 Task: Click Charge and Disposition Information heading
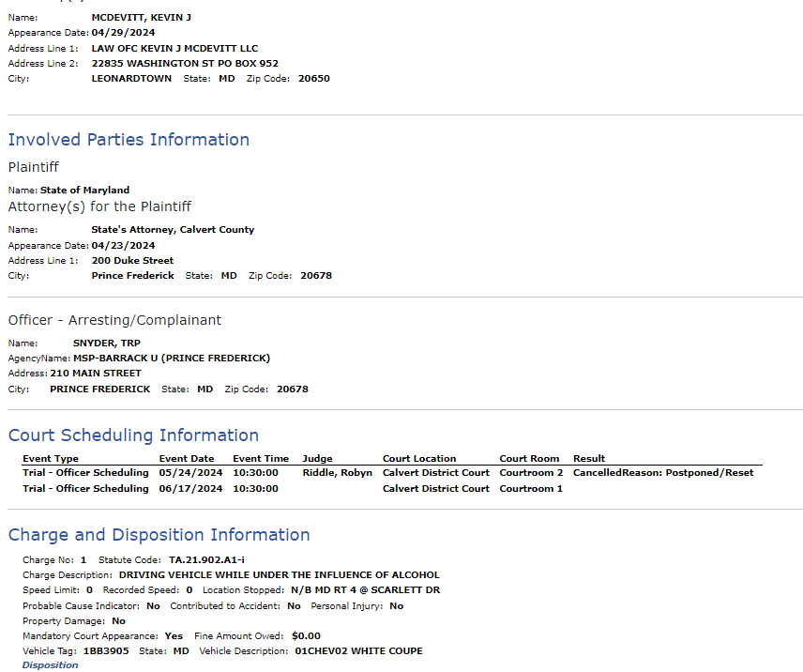pyautogui.click(x=159, y=534)
